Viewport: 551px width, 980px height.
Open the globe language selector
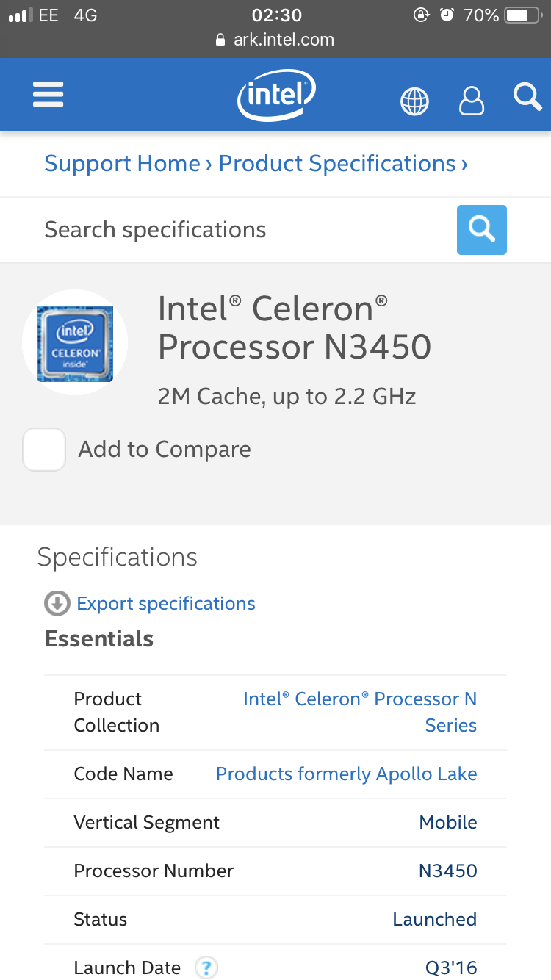click(414, 101)
